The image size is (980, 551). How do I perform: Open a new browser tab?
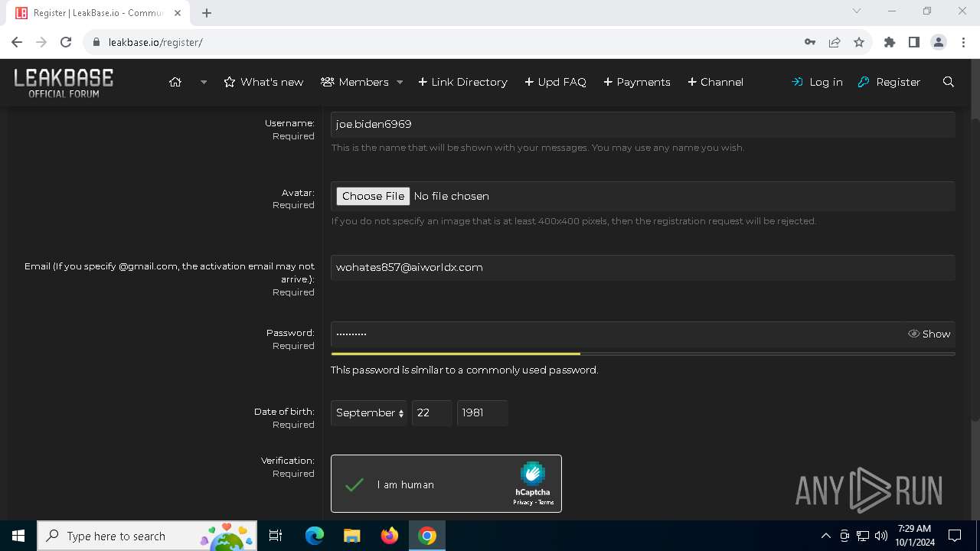click(x=207, y=13)
